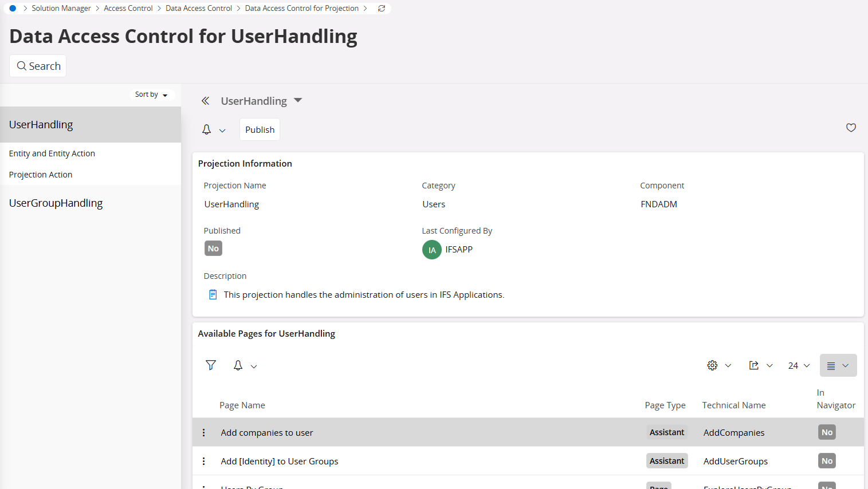The width and height of the screenshot is (868, 489).
Task: Click the Page Name column header
Action: 242,405
